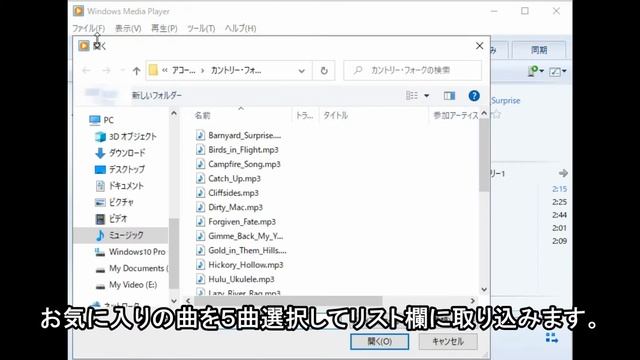
Task: Click the forward arrow in open dialog
Action: tap(106, 71)
